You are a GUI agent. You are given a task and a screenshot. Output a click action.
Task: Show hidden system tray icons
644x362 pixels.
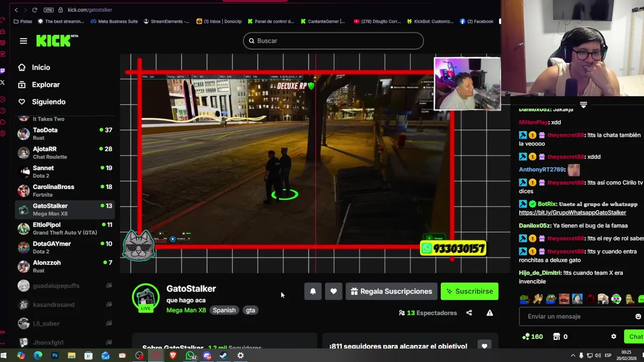click(573, 355)
